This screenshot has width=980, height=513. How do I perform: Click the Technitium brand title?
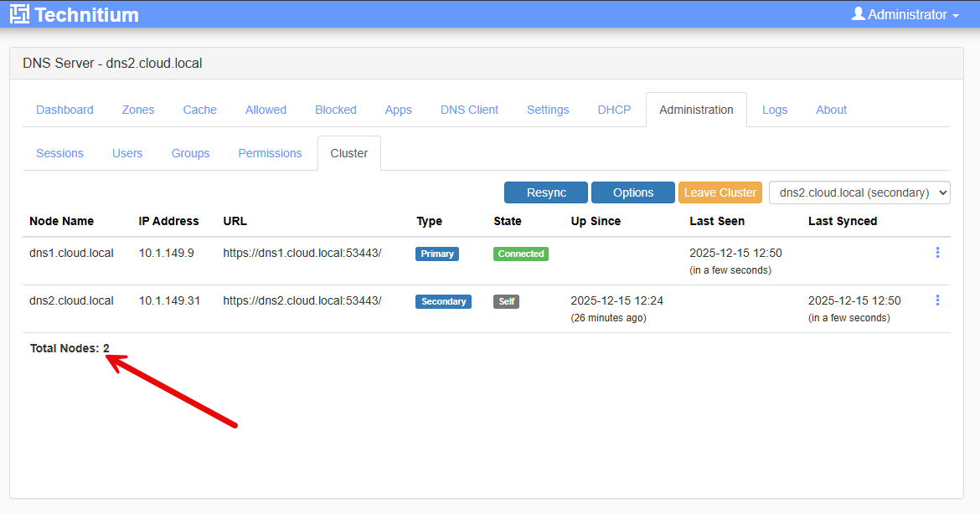(x=87, y=14)
